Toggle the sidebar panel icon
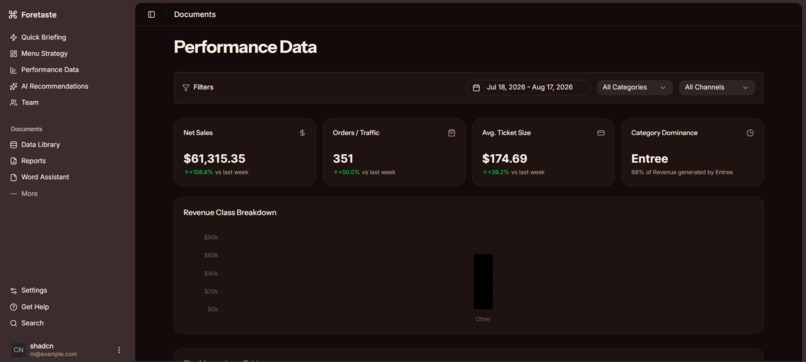This screenshot has height=362, width=806. click(x=151, y=14)
